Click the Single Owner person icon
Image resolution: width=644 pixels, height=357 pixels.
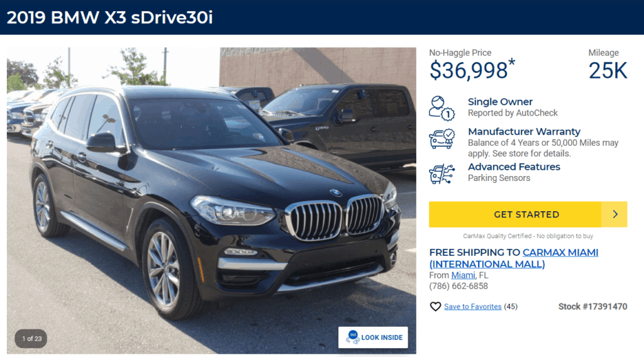pos(442,108)
